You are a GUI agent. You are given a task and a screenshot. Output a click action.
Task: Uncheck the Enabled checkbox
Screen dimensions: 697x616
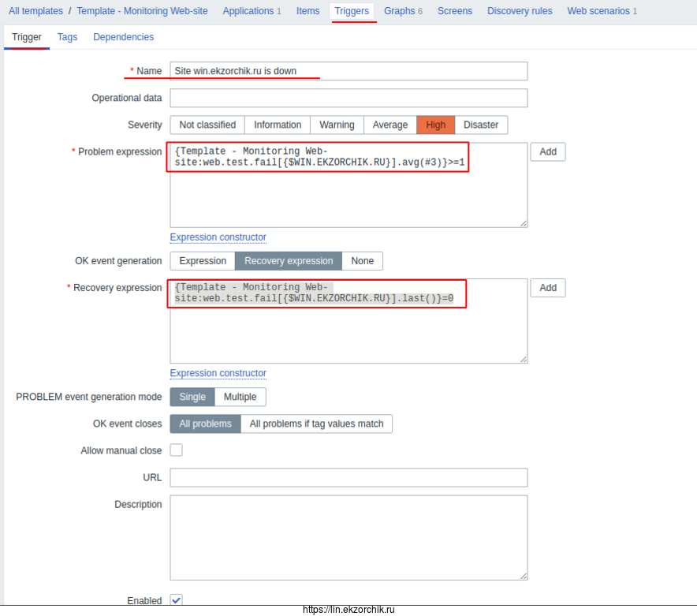[x=177, y=600]
